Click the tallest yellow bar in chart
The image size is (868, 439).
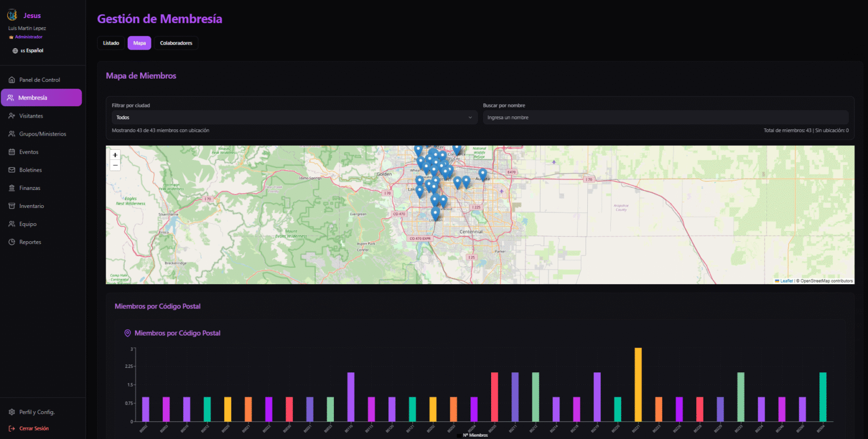pos(638,384)
